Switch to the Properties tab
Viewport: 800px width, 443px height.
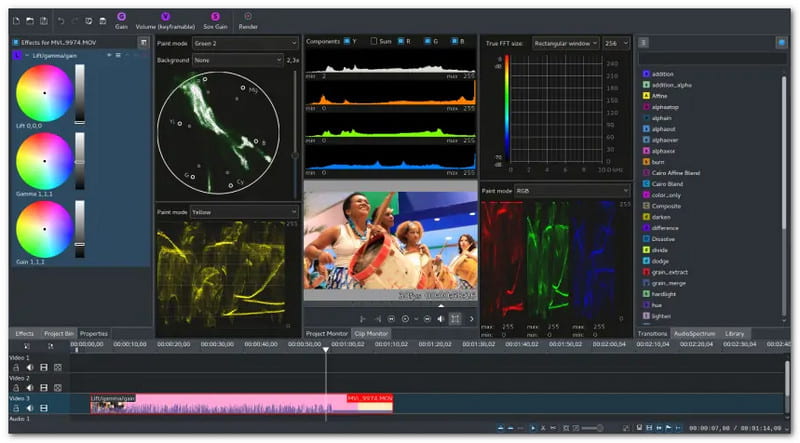pos(94,333)
